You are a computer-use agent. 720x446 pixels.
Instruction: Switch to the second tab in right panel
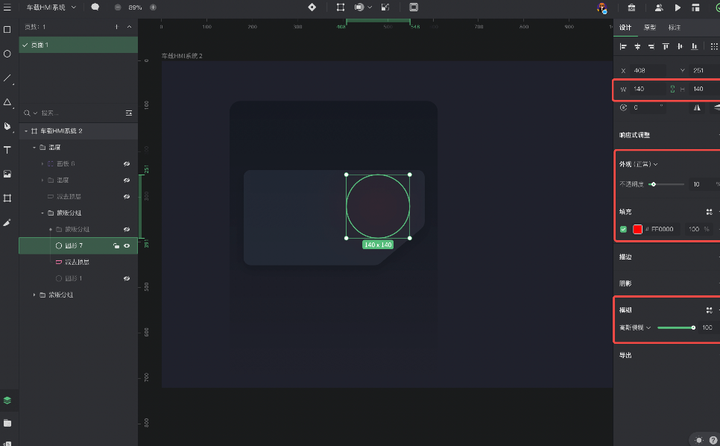(650, 28)
